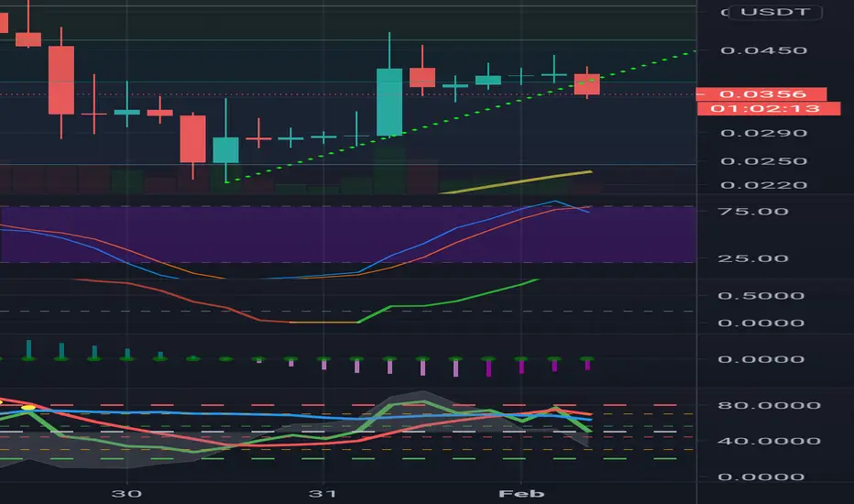The height and width of the screenshot is (504, 854).
Task: Click the date label 30 on time axis
Action: (x=126, y=494)
